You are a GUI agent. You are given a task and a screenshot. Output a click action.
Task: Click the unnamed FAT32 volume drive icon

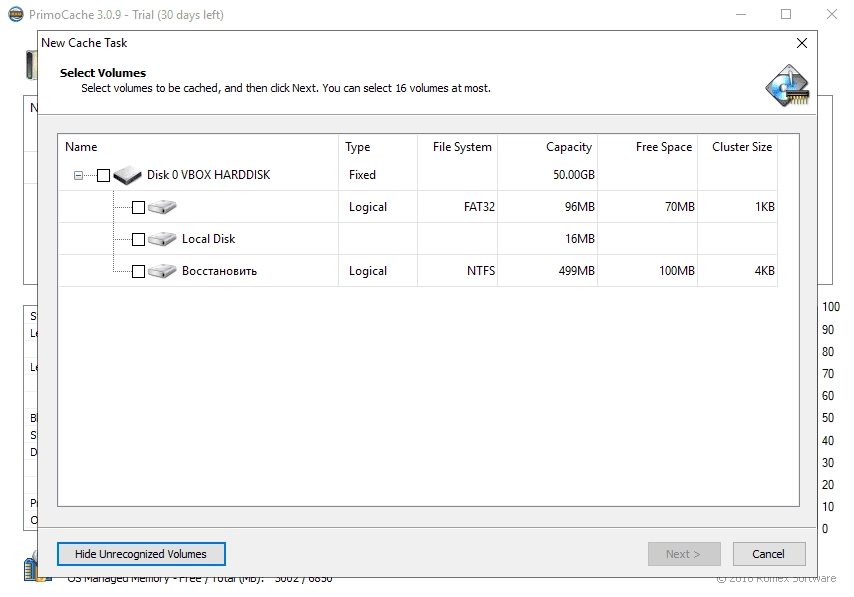tap(162, 207)
